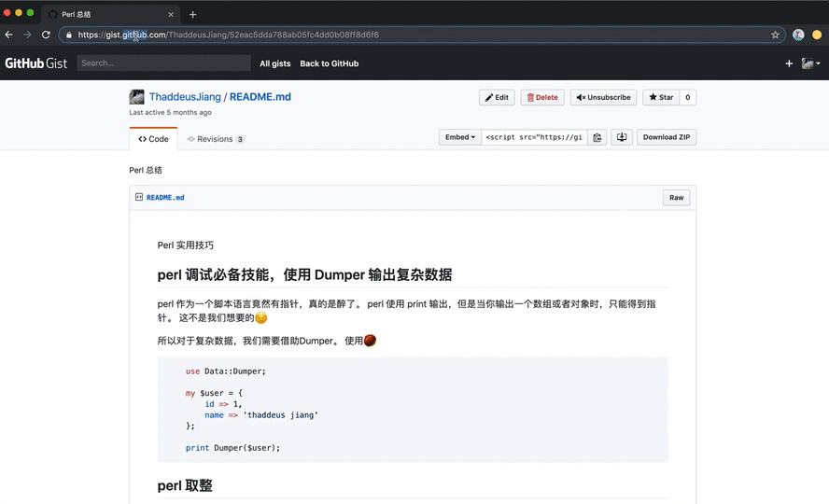The height and width of the screenshot is (504, 829).
Task: Open ThaddeusJiang profile link
Action: coord(185,97)
